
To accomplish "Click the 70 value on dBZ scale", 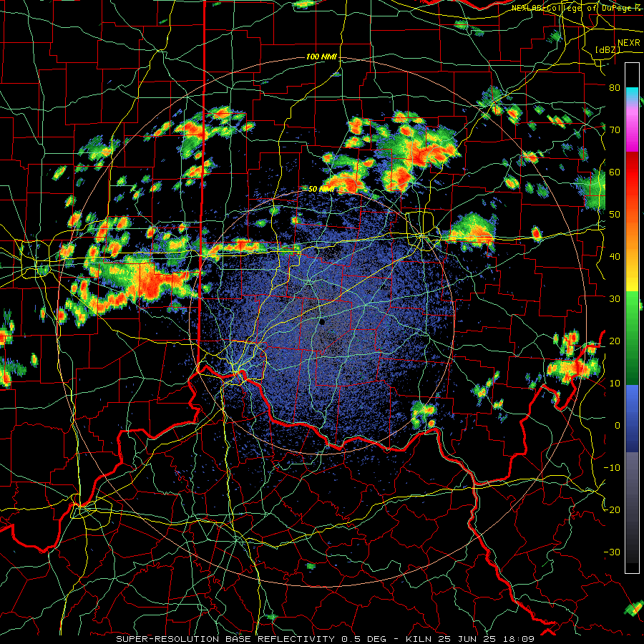I will click(615, 130).
